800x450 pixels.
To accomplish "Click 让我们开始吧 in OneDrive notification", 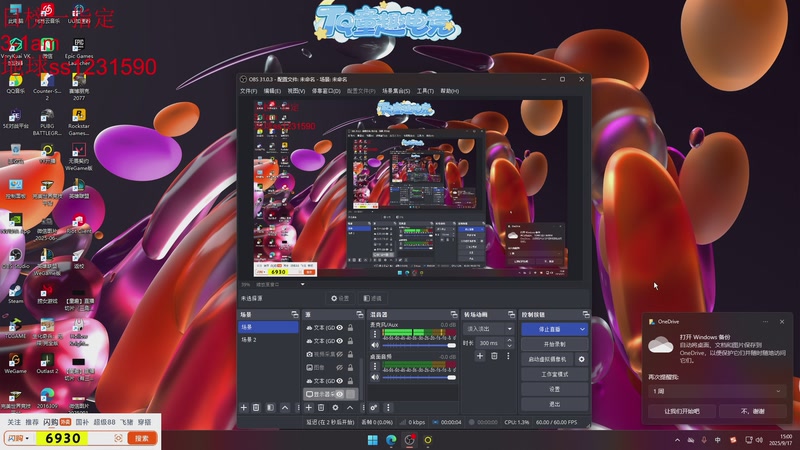I will (x=682, y=411).
